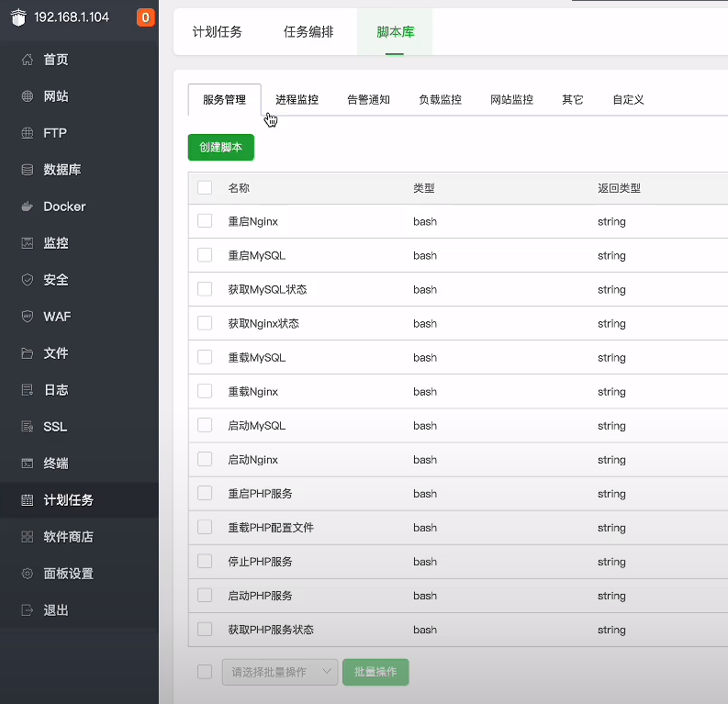Check the box for 重启MySQL
728x704 pixels.
[x=205, y=255]
